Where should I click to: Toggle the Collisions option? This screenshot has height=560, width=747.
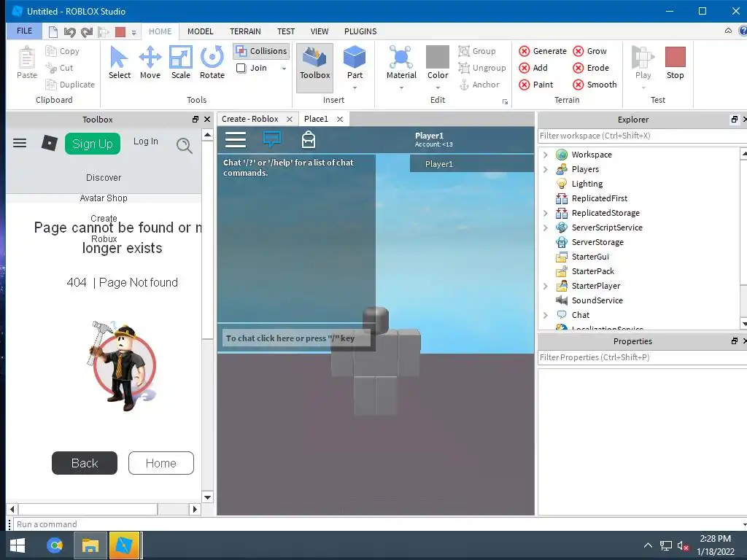click(262, 51)
